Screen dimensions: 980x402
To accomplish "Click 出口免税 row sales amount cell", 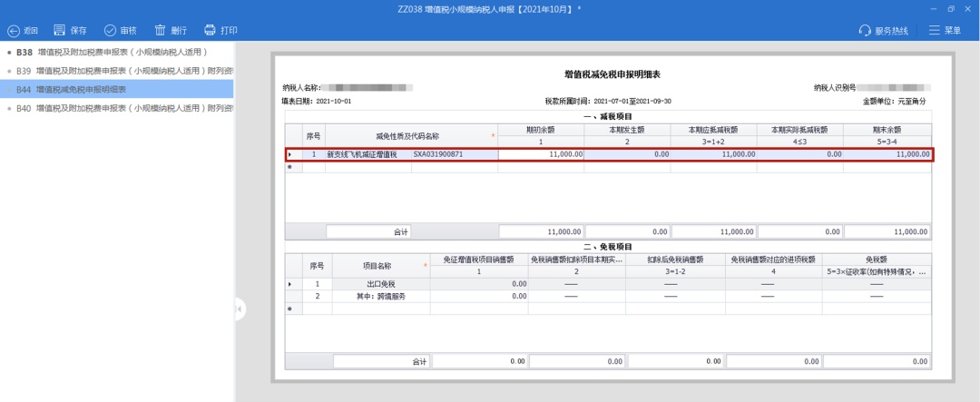I will pyautogui.click(x=479, y=284).
